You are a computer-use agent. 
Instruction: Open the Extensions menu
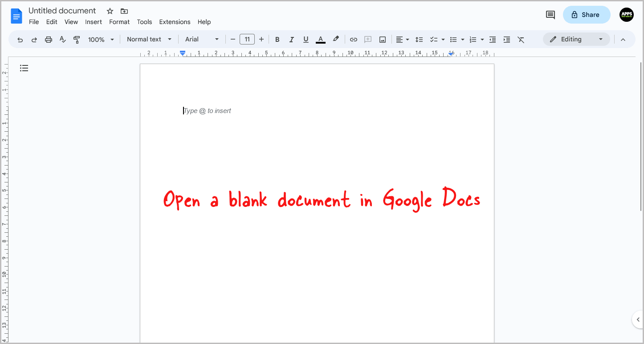pos(175,22)
